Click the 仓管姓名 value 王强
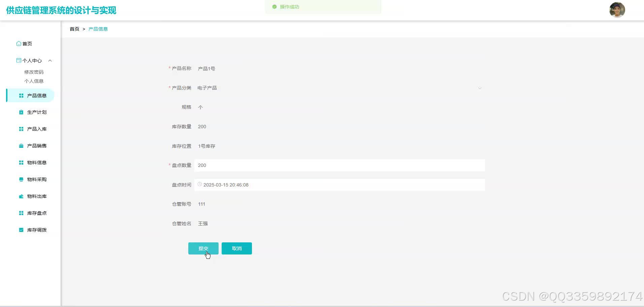644x307 pixels. point(203,224)
